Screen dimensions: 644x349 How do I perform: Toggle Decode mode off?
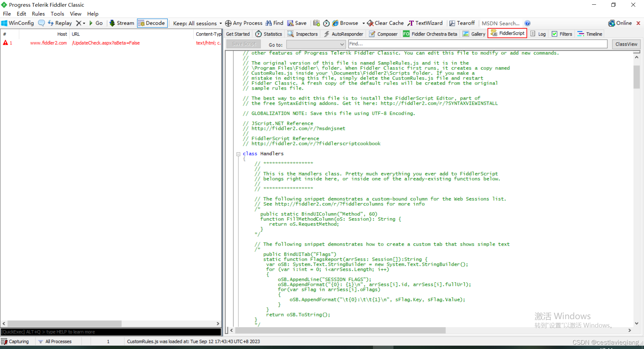152,23
